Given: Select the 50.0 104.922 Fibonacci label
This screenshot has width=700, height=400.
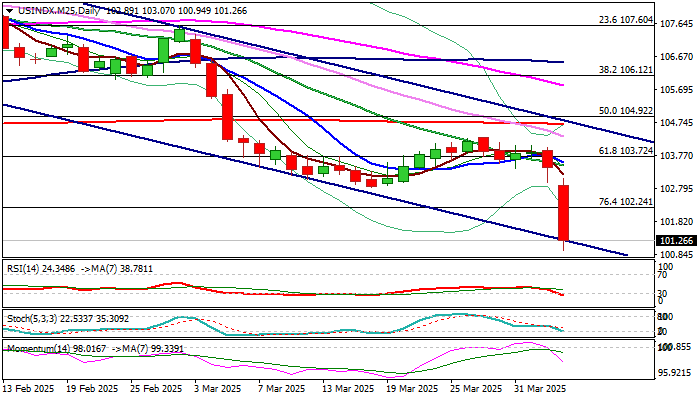Looking at the screenshot, I should tap(626, 111).
